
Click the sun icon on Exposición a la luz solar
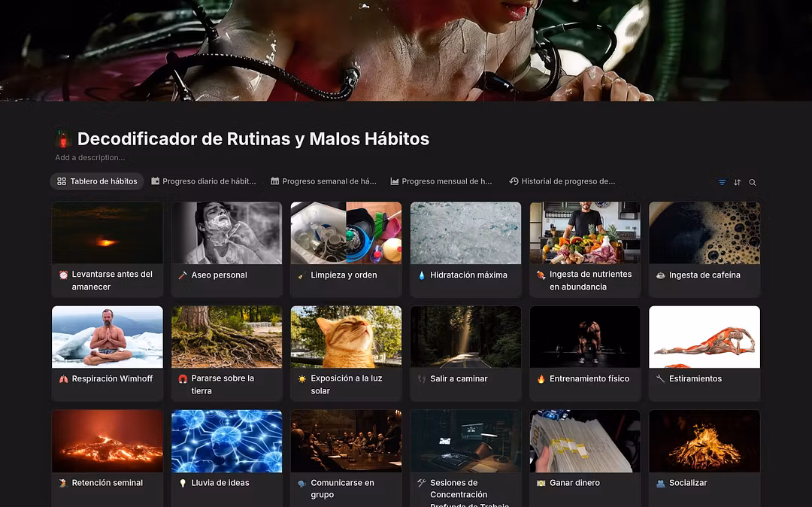(x=302, y=379)
